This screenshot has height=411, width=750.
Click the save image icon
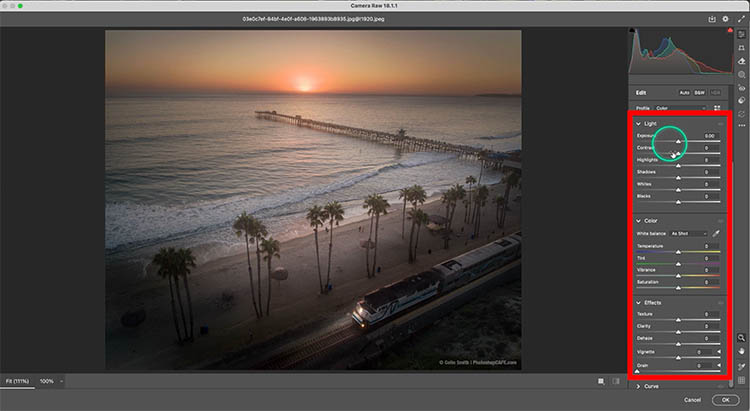coord(711,18)
